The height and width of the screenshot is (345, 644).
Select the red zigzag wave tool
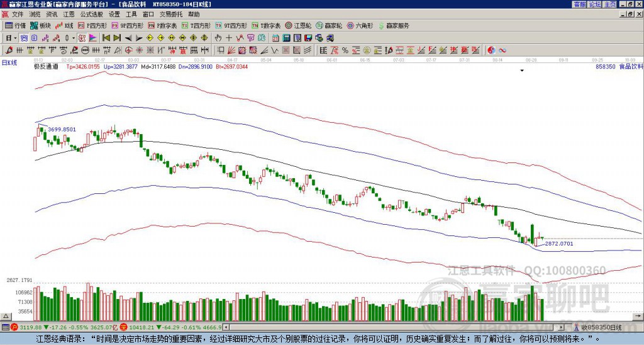(x=240, y=38)
